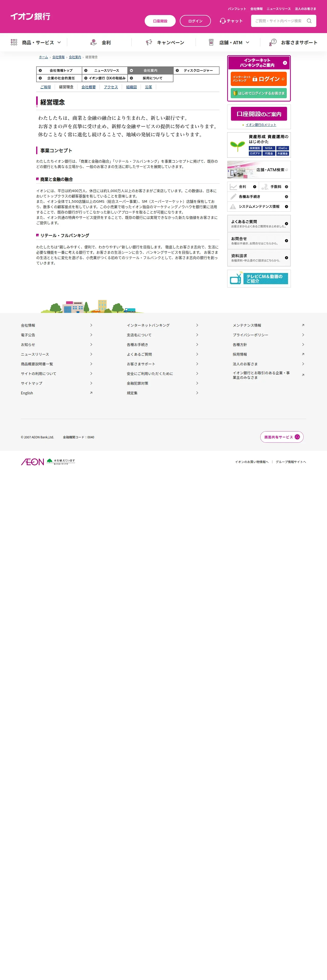Click the NISA tag in 資産形成 banner
The image size is (327, 980).
coord(269,148)
